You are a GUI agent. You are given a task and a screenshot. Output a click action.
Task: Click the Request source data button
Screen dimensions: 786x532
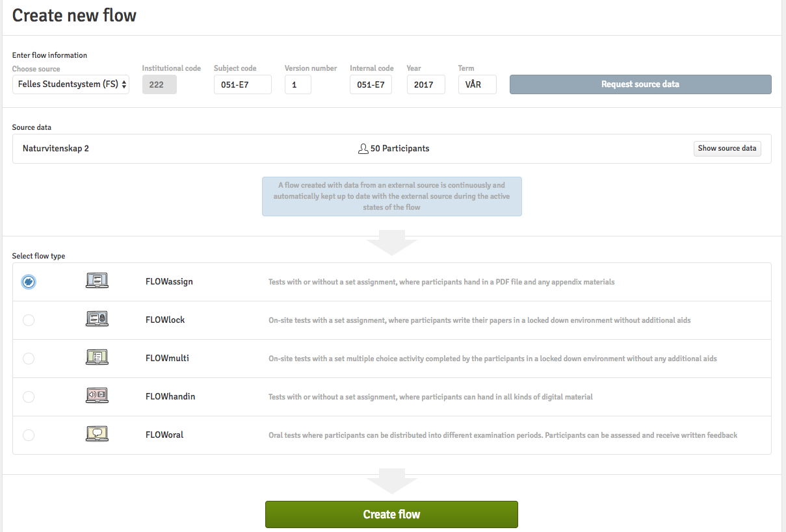click(640, 84)
